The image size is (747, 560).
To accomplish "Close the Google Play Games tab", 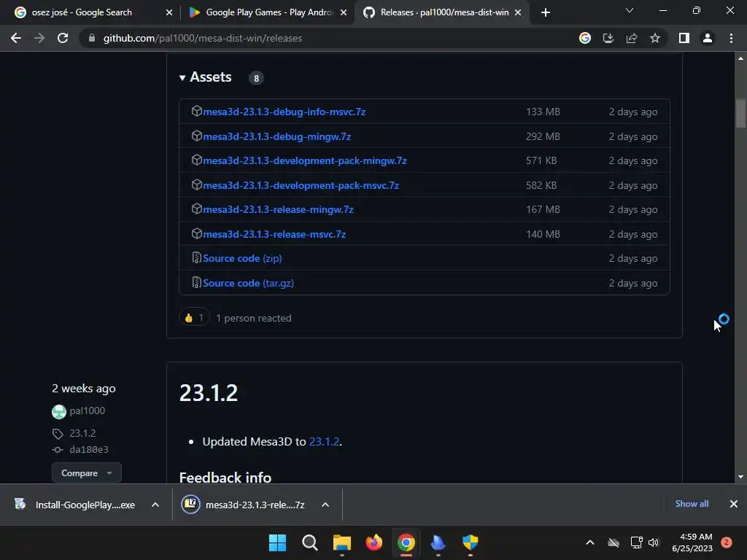I will tap(344, 12).
